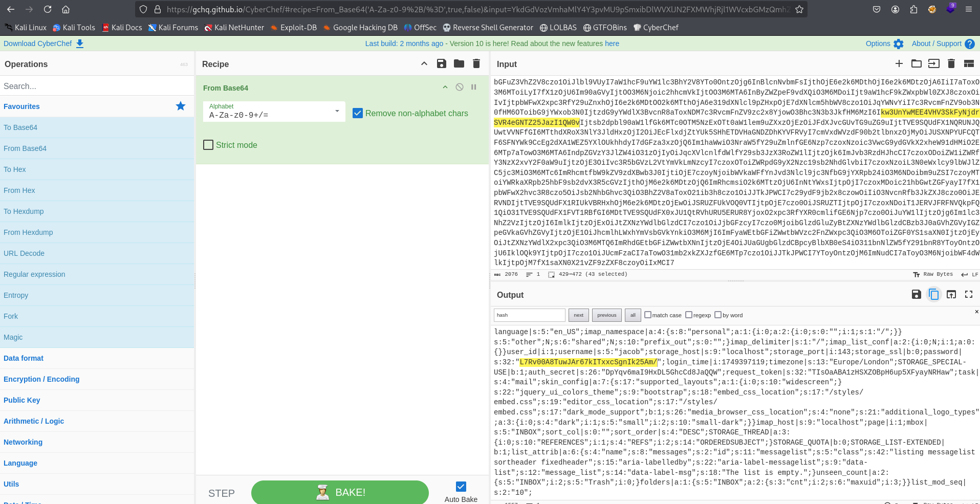Screen dimensions: 980x504
Task: Add a new input tab
Action: 899,64
